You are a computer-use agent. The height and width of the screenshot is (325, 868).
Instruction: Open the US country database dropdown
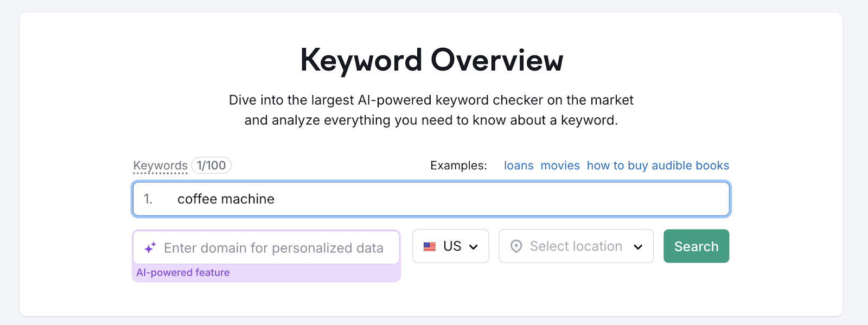click(450, 246)
